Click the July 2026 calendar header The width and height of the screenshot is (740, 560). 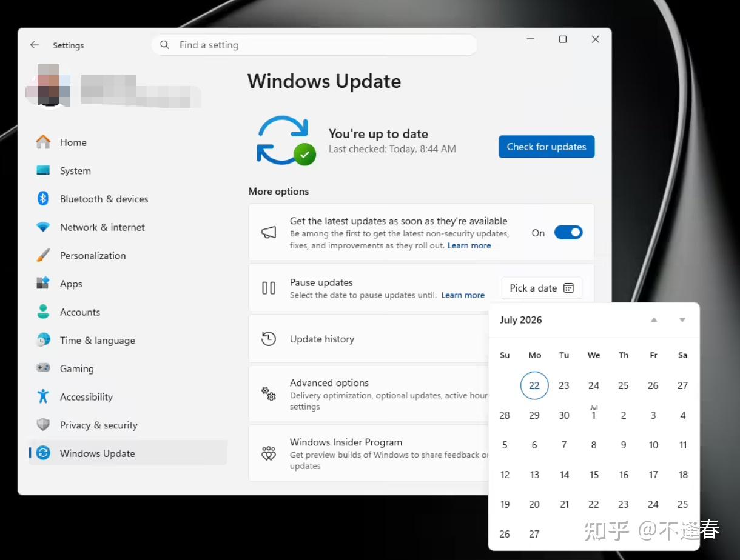[x=521, y=320]
